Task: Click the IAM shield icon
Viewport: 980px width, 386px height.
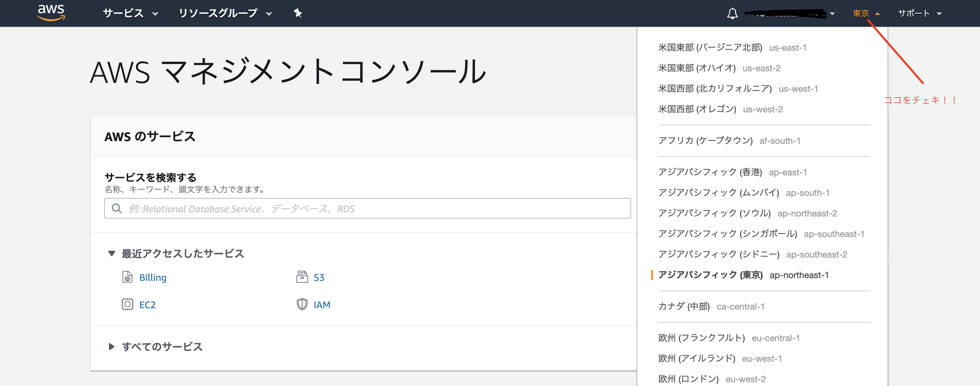Action: pyautogui.click(x=302, y=304)
